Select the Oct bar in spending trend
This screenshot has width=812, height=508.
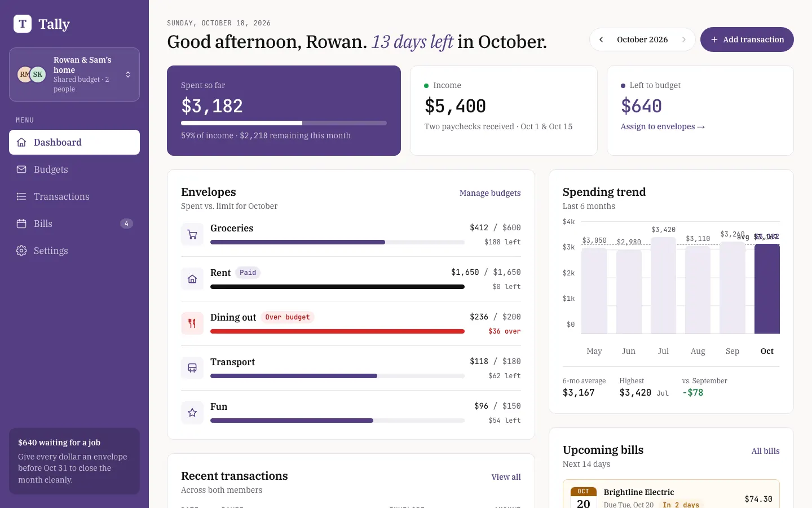767,289
